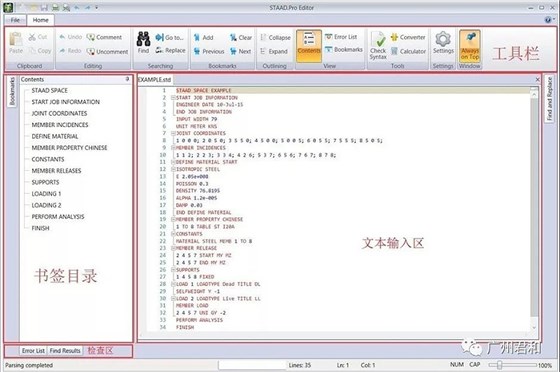Open the Find and Replace side tab
The image size is (560, 372).
coord(549,98)
